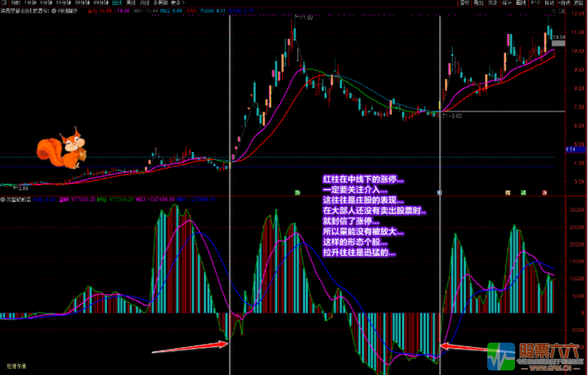
Task: Click the main chart stock name label
Action: click(x=25, y=10)
